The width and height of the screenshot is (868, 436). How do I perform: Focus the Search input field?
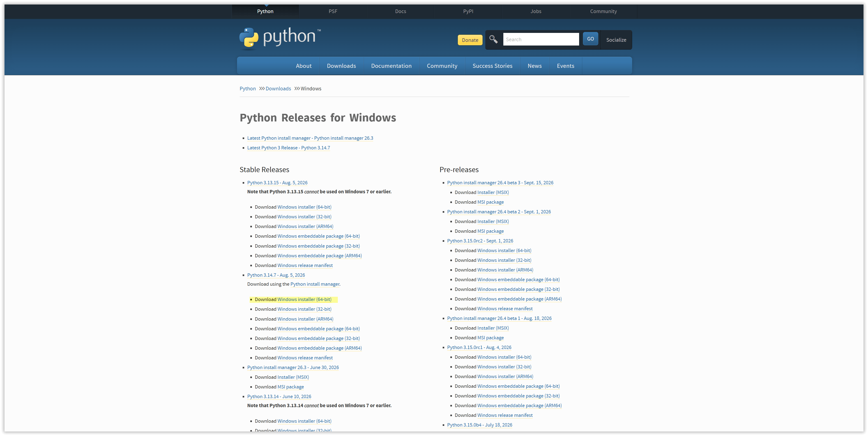click(541, 39)
